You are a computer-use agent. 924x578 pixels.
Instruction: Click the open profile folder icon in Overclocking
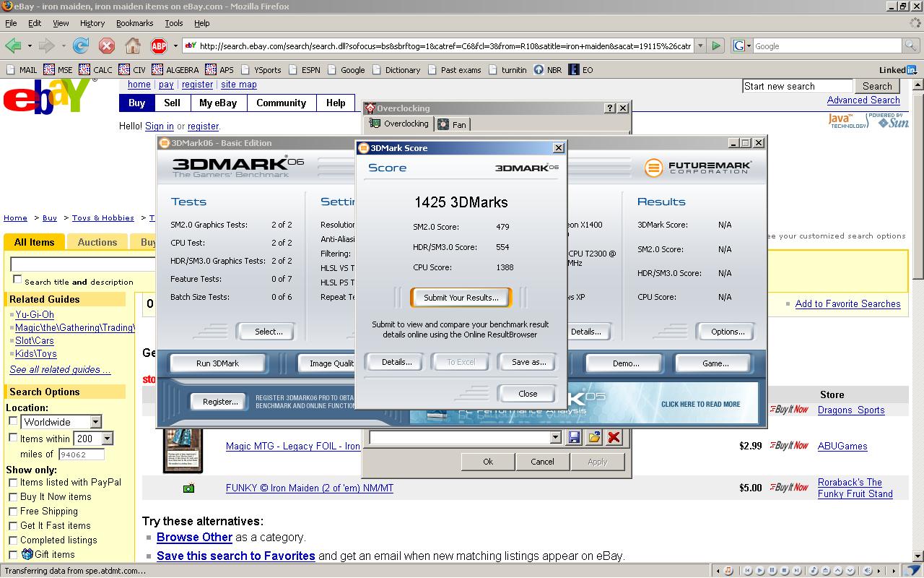coord(594,437)
